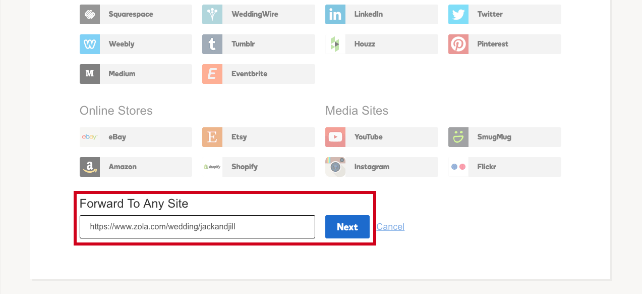Click the YouTube play icon

(x=335, y=137)
